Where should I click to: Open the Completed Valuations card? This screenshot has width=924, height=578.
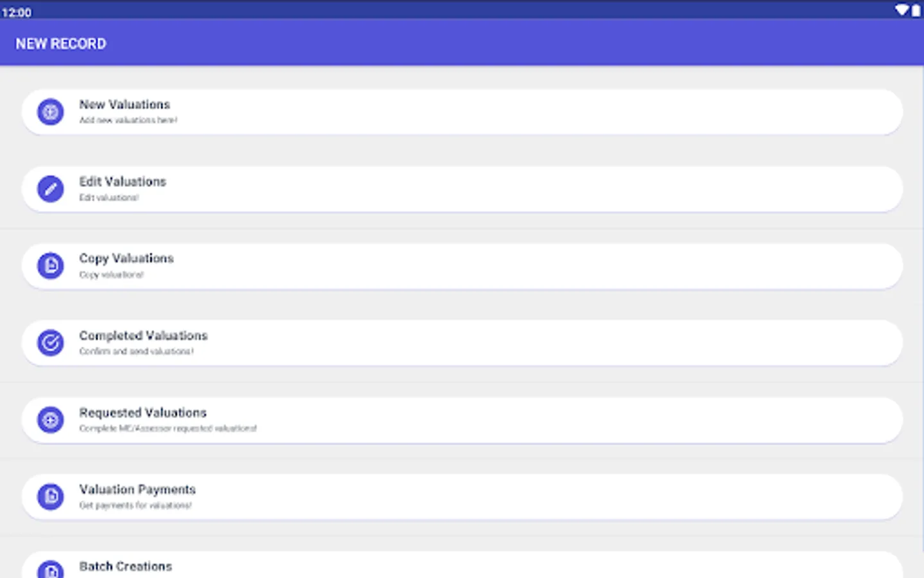[x=462, y=343]
